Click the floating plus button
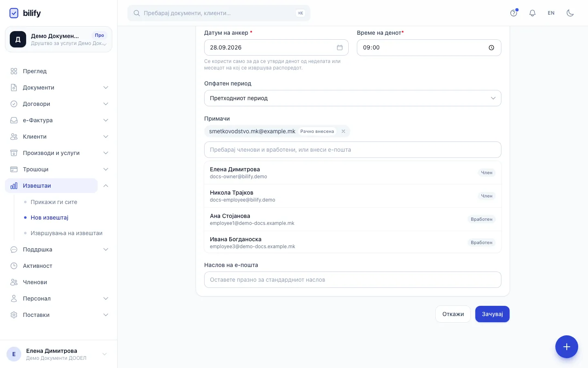Viewport: 588px width, 368px height. (567, 347)
